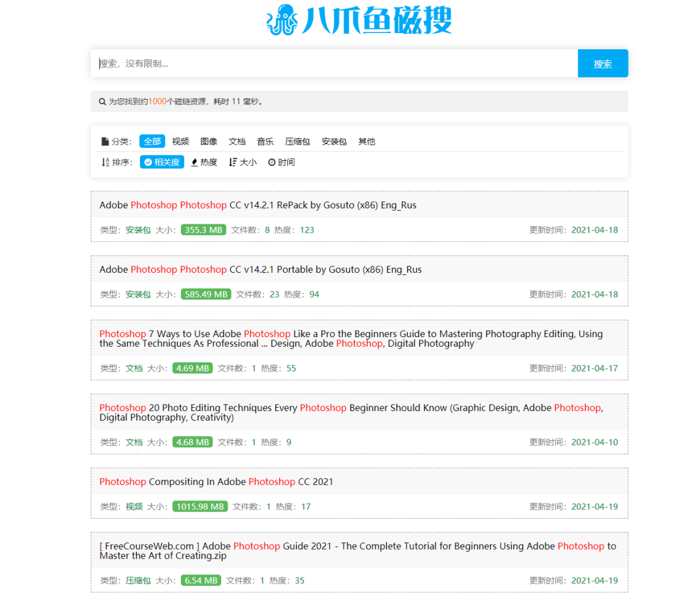Click the 文件数 value 23
This screenshot has width=700, height=597.
274,294
